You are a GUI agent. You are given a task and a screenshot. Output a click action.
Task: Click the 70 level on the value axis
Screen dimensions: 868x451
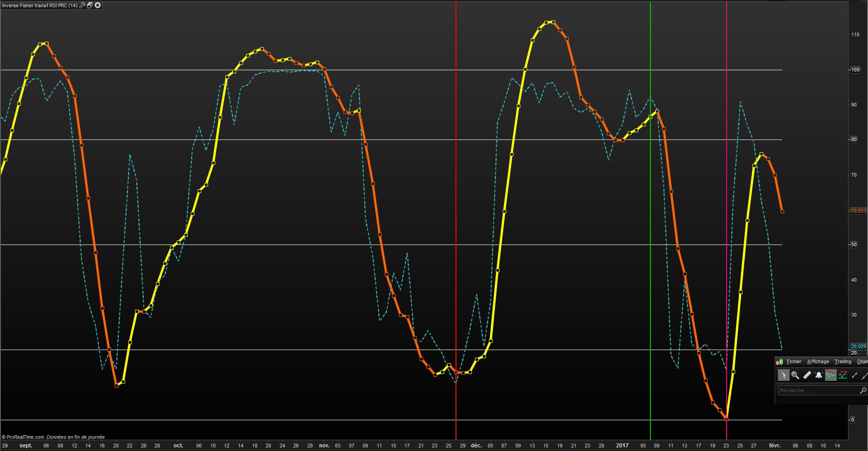854,175
